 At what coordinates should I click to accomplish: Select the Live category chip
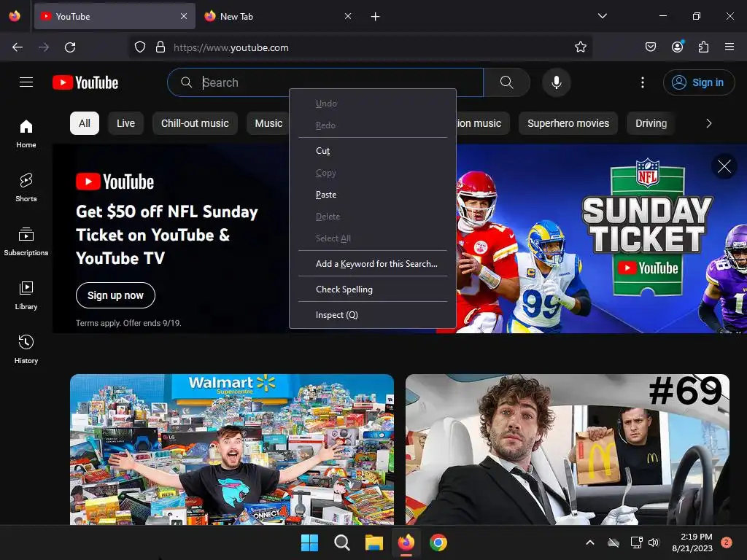tap(125, 123)
